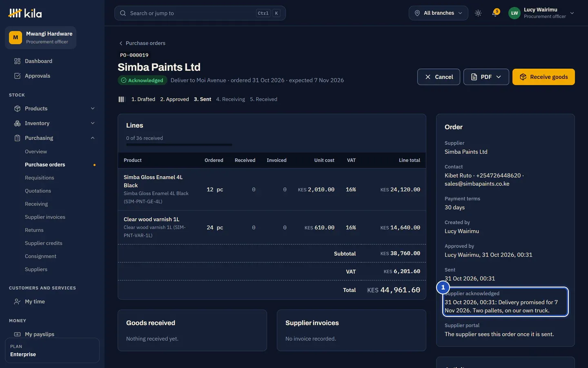The height and width of the screenshot is (368, 588).
Task: Click the Approvals checkbox icon
Action: (17, 76)
